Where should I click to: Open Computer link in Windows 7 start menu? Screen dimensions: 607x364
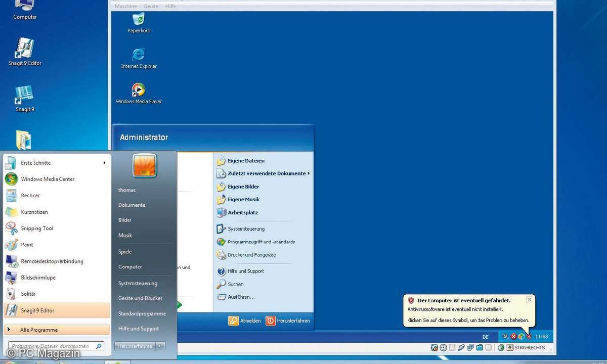[130, 266]
